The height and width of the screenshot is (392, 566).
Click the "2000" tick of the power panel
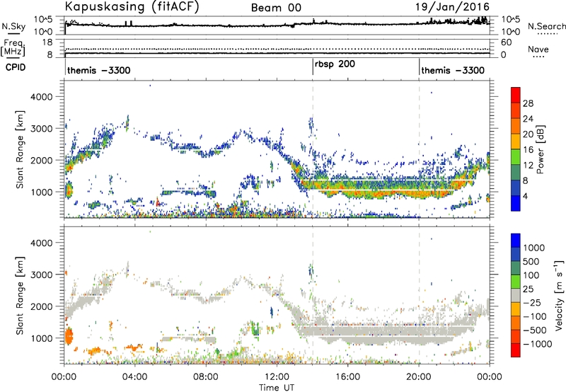point(41,160)
